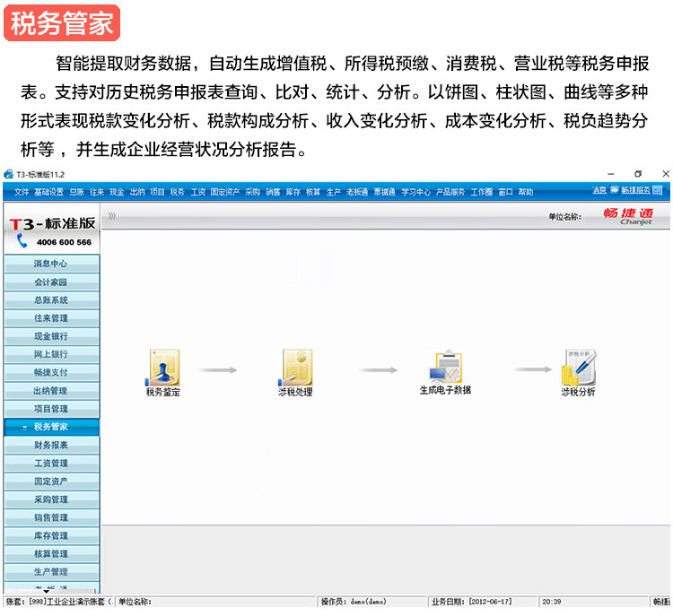The image size is (673, 616).
Task: Go to 财务报表 in the sidebar
Action: [x=50, y=445]
